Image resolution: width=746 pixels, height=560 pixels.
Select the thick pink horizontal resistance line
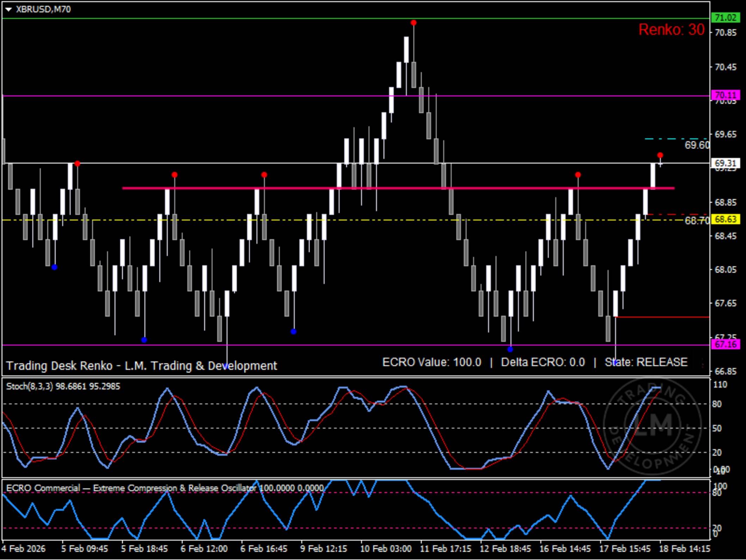click(x=398, y=188)
